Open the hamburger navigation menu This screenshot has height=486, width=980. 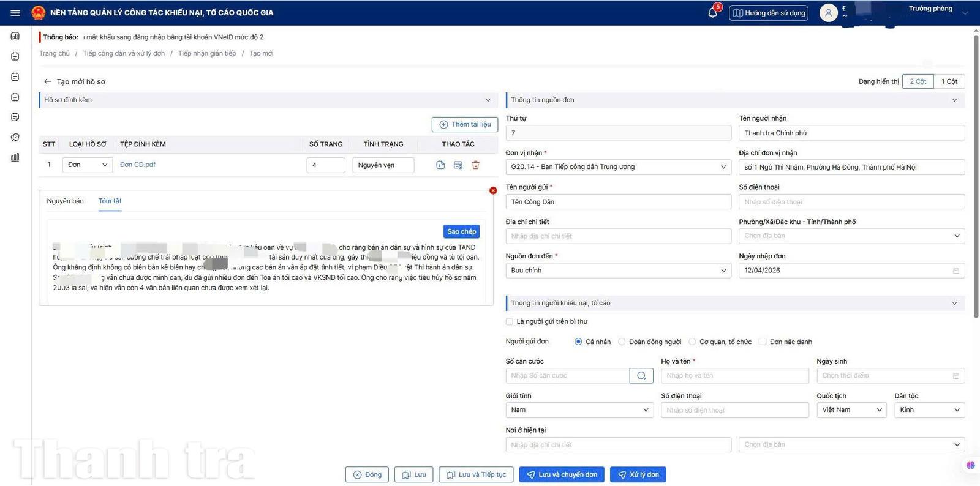pyautogui.click(x=15, y=13)
